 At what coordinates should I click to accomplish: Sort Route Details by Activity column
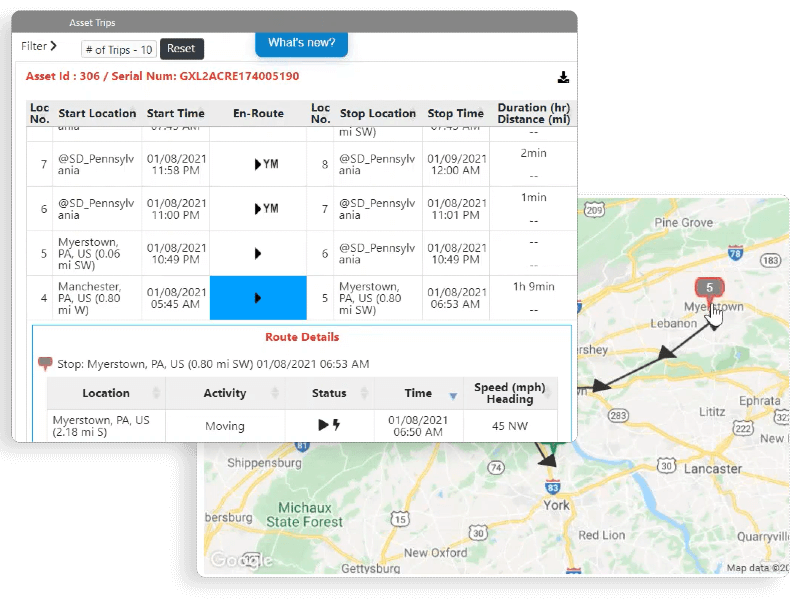[225, 393]
